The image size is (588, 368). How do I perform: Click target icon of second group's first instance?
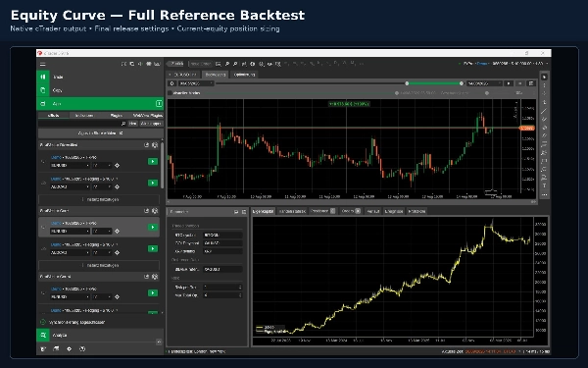117,231
